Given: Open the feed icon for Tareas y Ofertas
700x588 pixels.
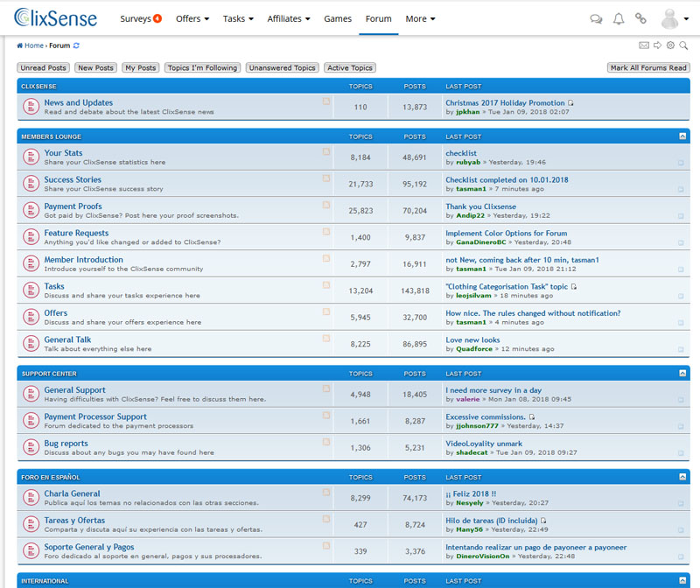Looking at the screenshot, I should tap(326, 519).
